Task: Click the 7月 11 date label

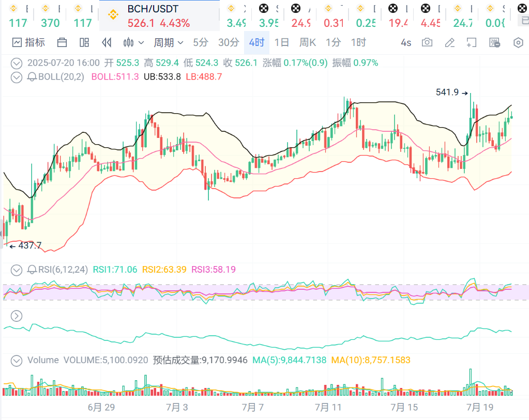Action: click(328, 407)
